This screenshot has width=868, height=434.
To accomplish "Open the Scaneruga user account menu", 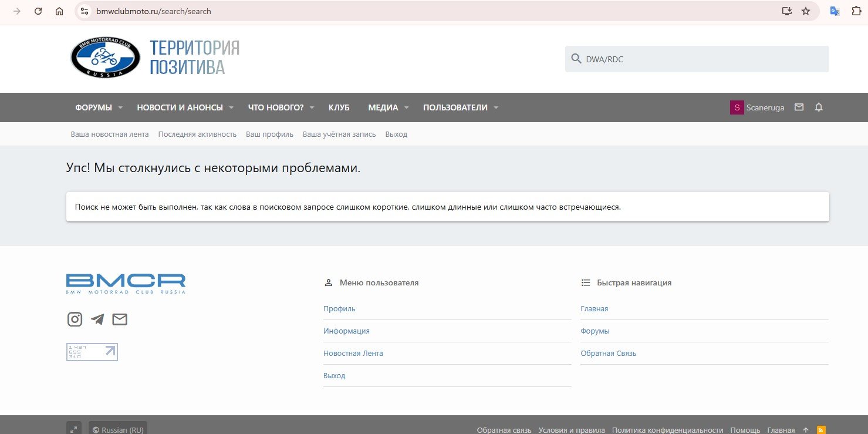I will click(x=757, y=107).
